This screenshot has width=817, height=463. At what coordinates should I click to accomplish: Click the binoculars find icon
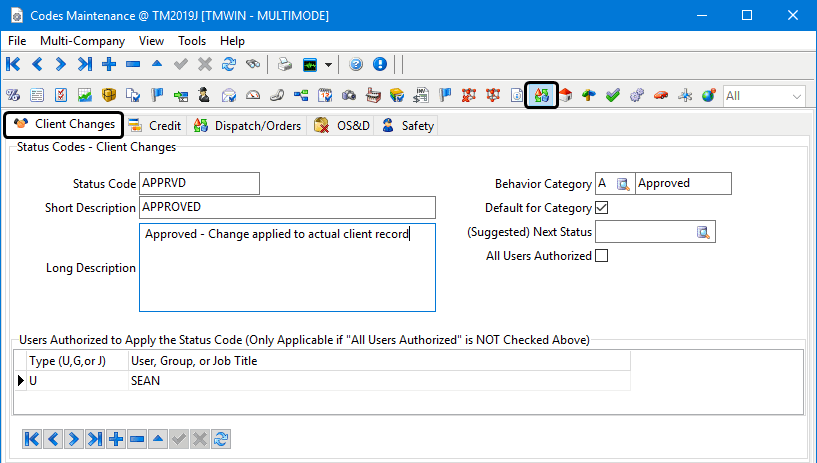[253, 65]
